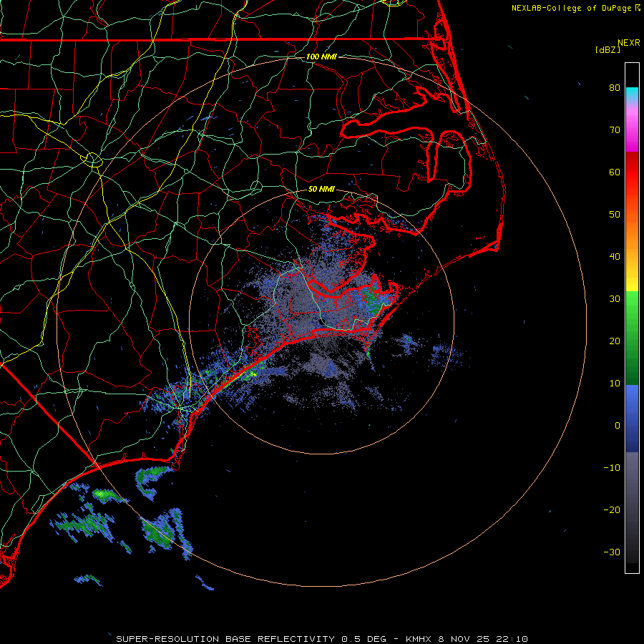Click the Super-Resolution Base Reflectivity caption
This screenshot has width=644, height=644.
(x=225, y=639)
